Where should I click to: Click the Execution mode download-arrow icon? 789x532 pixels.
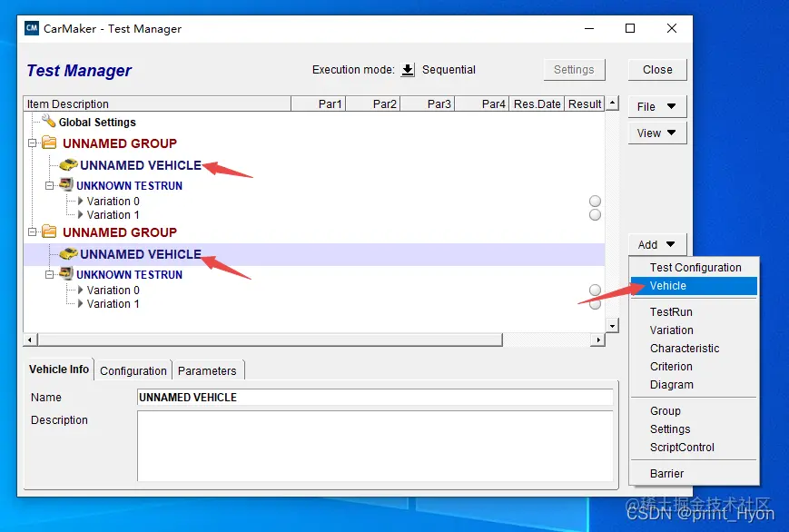pyautogui.click(x=408, y=70)
